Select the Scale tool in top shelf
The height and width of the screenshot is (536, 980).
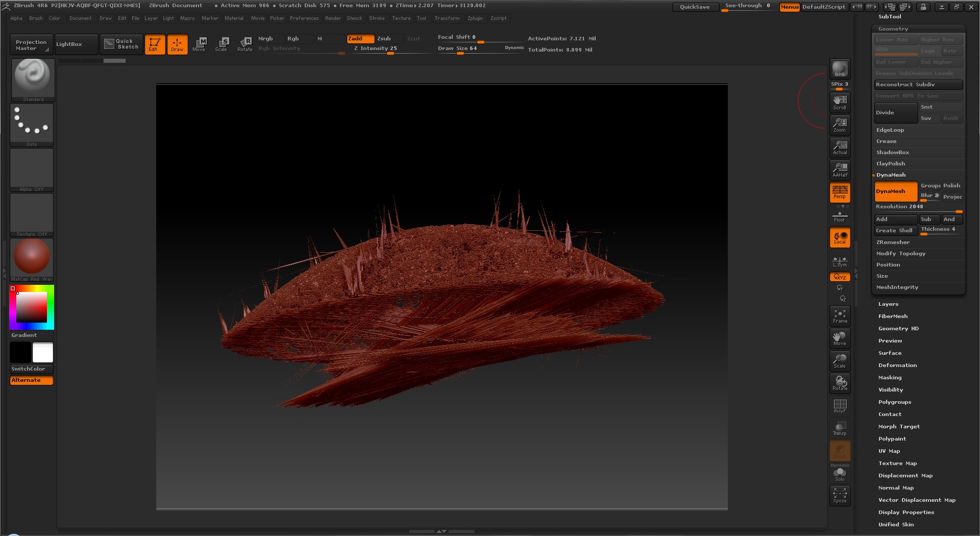tap(222, 44)
